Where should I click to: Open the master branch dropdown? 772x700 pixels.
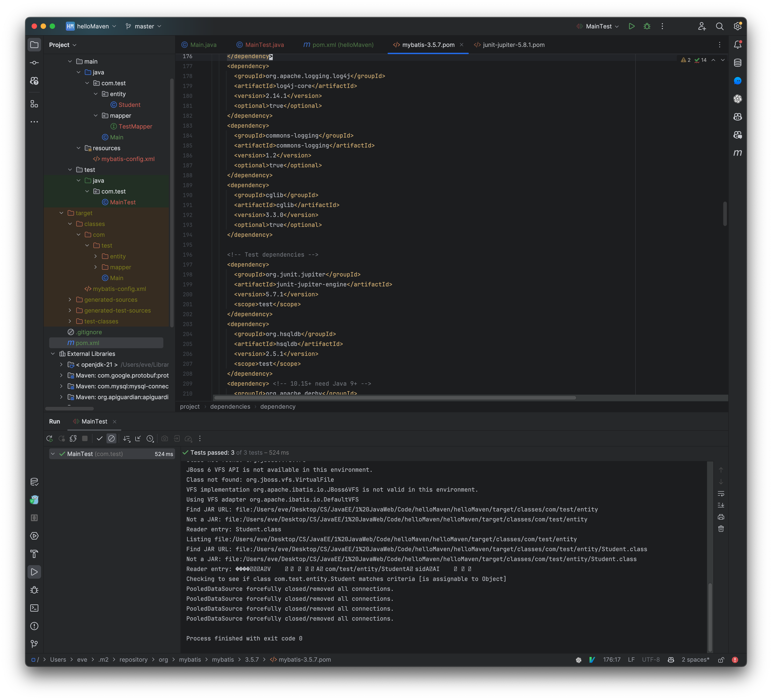tap(144, 26)
